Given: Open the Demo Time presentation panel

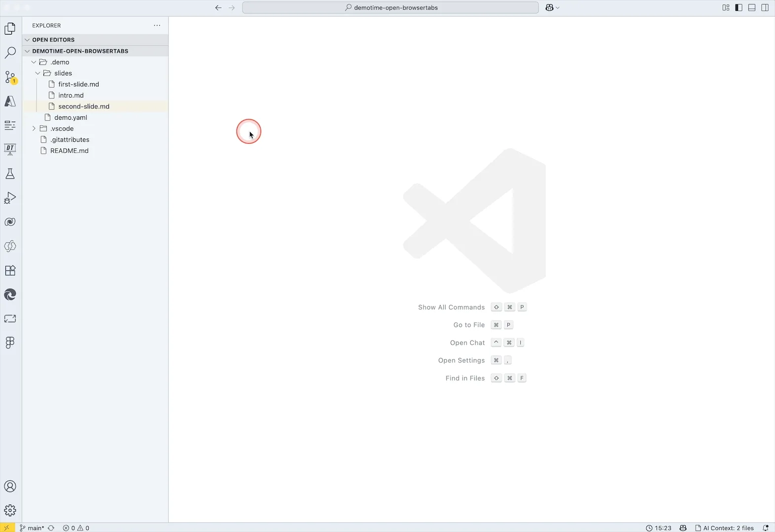Looking at the screenshot, I should (10, 149).
